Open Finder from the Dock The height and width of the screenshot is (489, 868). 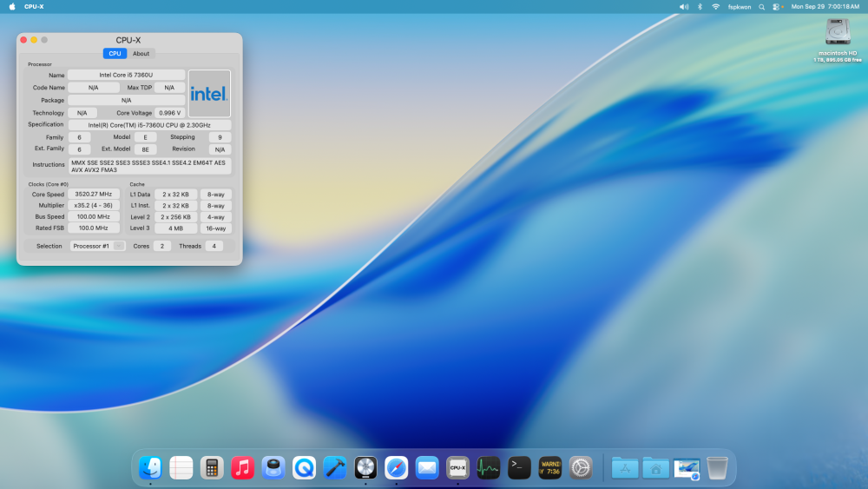[x=150, y=468]
